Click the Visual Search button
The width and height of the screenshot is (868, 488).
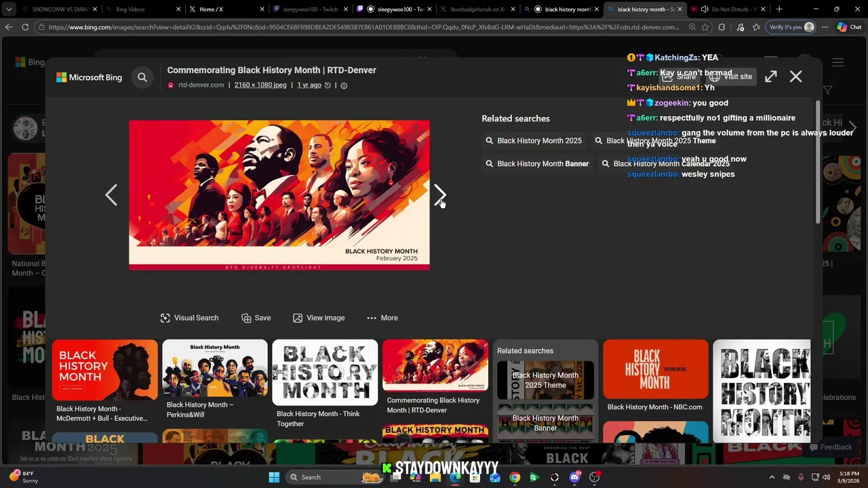pyautogui.click(x=189, y=318)
